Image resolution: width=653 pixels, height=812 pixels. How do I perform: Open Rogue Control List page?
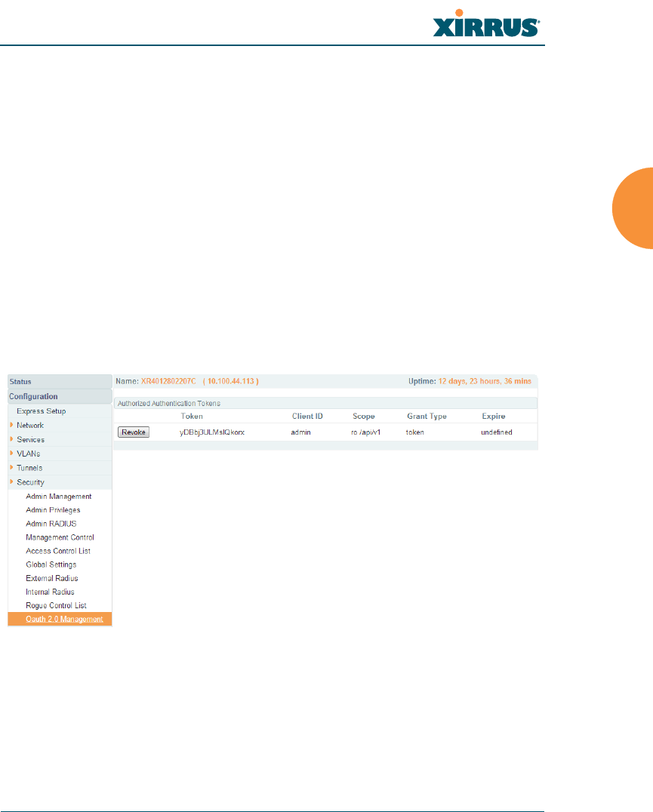tap(56, 605)
